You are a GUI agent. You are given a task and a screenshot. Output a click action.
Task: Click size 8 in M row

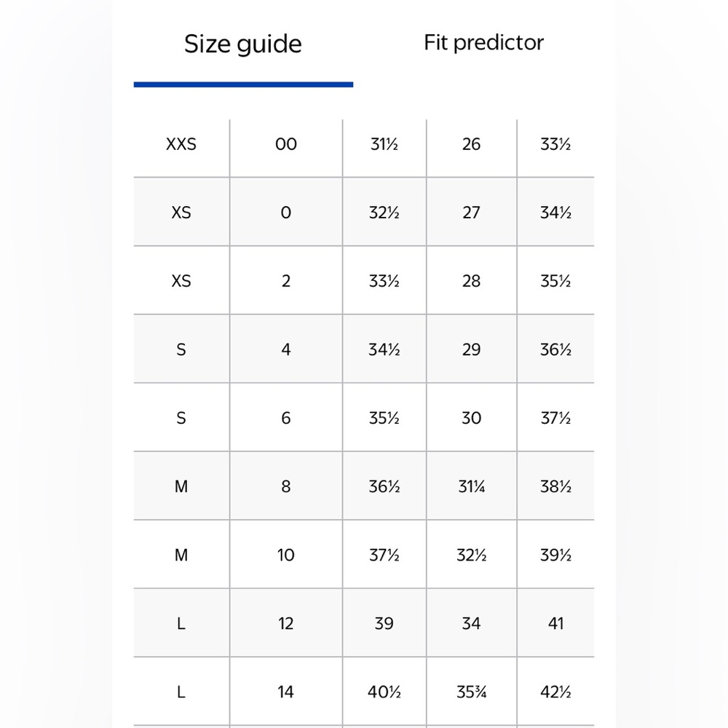pyautogui.click(x=286, y=486)
